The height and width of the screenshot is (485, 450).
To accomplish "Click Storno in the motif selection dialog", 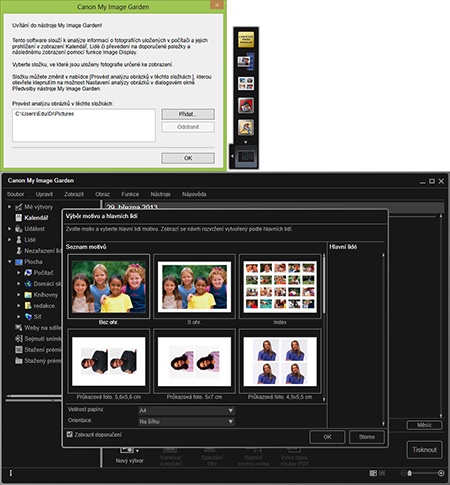I will (x=367, y=437).
